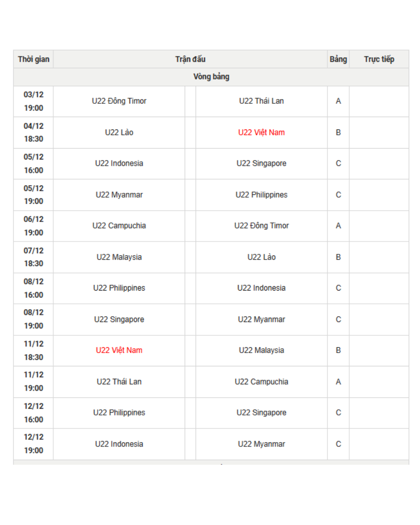Click the "Vòng bảng" section heading row
The height and width of the screenshot is (525, 420).
(211, 77)
